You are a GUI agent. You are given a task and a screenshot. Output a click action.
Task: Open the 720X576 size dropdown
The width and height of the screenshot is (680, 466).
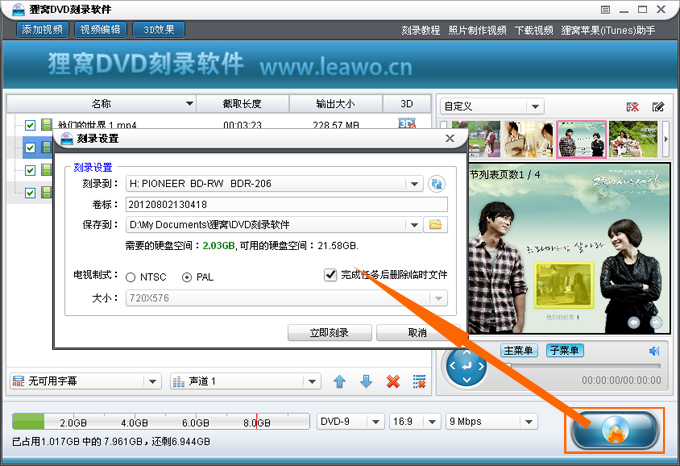[438, 298]
